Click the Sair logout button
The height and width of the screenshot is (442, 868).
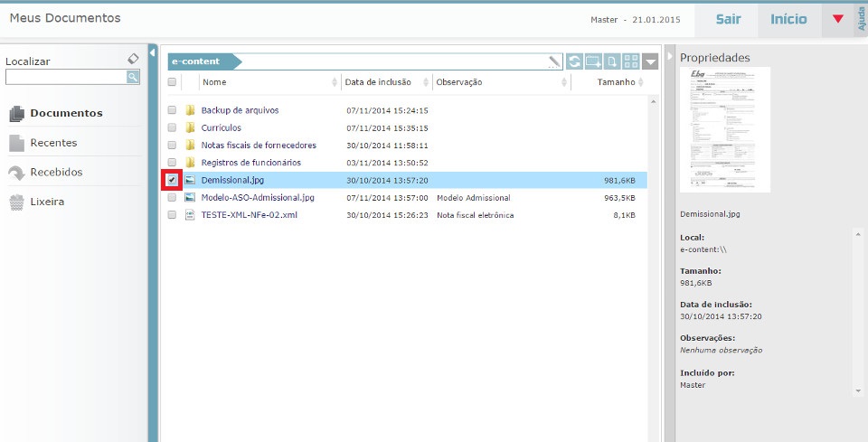728,19
